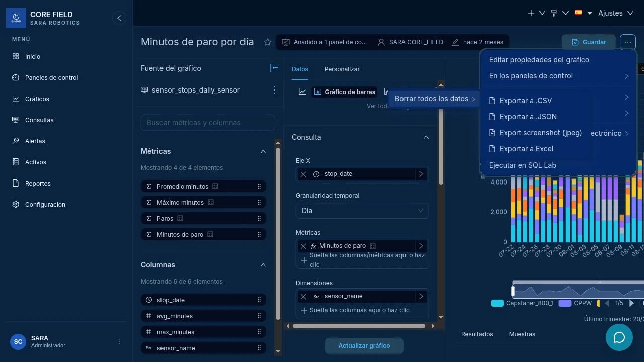
Task: Toggle the Capstaner_800_1 legend swatch
Action: [x=497, y=303]
